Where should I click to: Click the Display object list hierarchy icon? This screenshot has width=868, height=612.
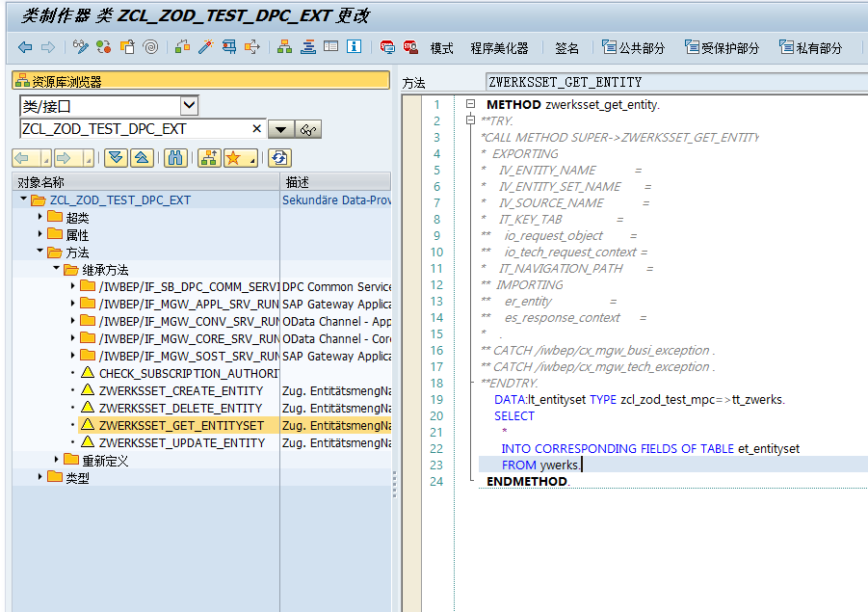[x=284, y=47]
